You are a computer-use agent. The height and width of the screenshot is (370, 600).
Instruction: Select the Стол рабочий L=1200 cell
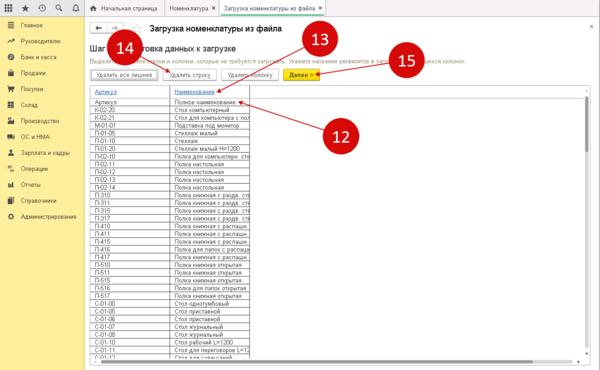[x=210, y=342]
